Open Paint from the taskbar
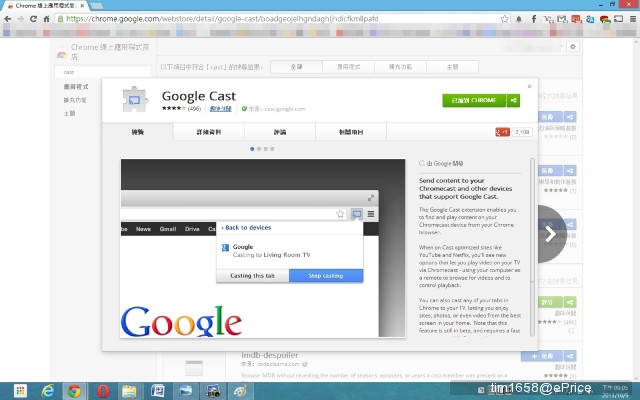 pyautogui.click(x=240, y=391)
